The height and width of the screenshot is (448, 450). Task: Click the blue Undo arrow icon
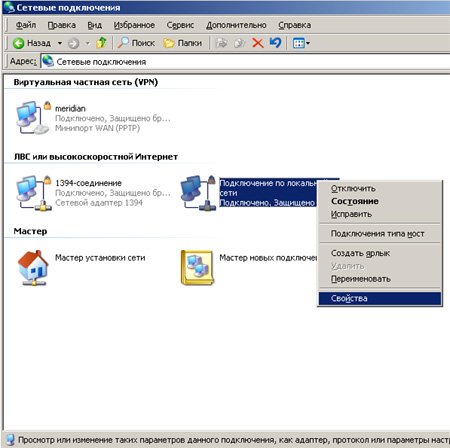[x=275, y=43]
